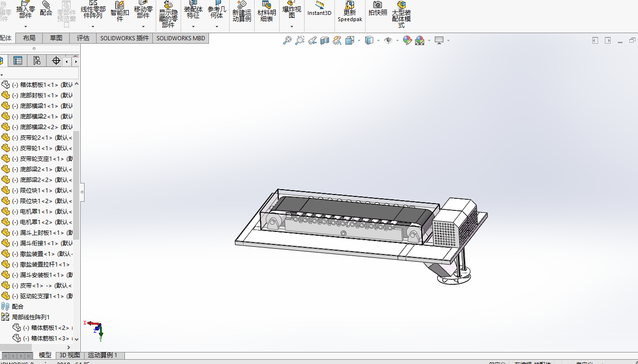Viewport: 638px width, 364px height.
Task: Click the Apply Scene icon
Action: point(420,41)
